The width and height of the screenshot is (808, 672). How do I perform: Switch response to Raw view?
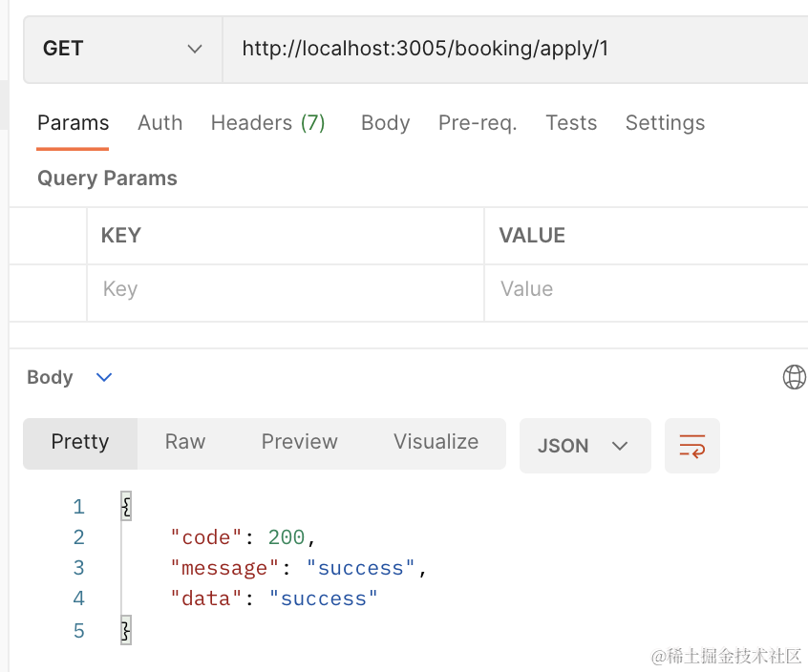[x=185, y=442]
